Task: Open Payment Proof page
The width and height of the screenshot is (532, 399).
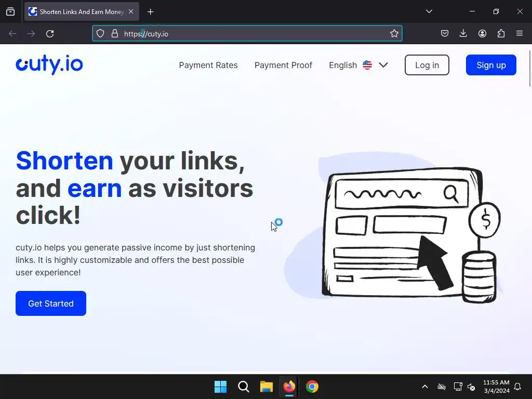Action: (x=283, y=65)
